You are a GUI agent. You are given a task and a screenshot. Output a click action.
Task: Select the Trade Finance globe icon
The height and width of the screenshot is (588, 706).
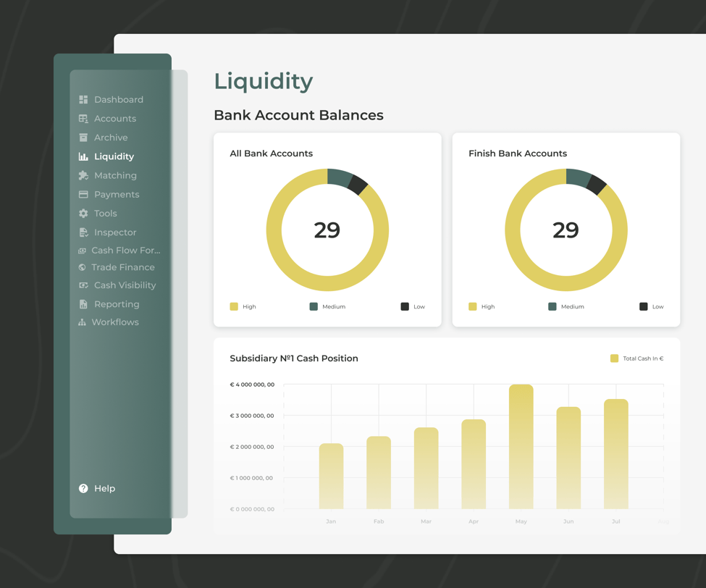pyautogui.click(x=83, y=267)
